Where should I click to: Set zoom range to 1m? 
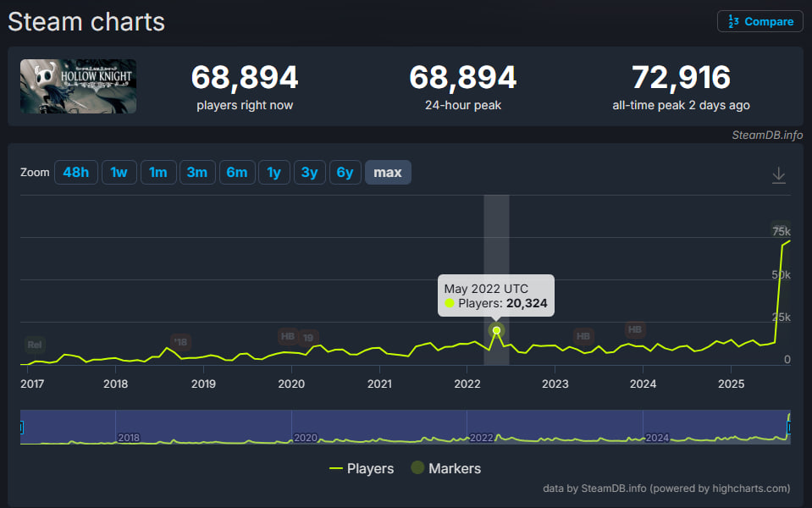coord(158,173)
